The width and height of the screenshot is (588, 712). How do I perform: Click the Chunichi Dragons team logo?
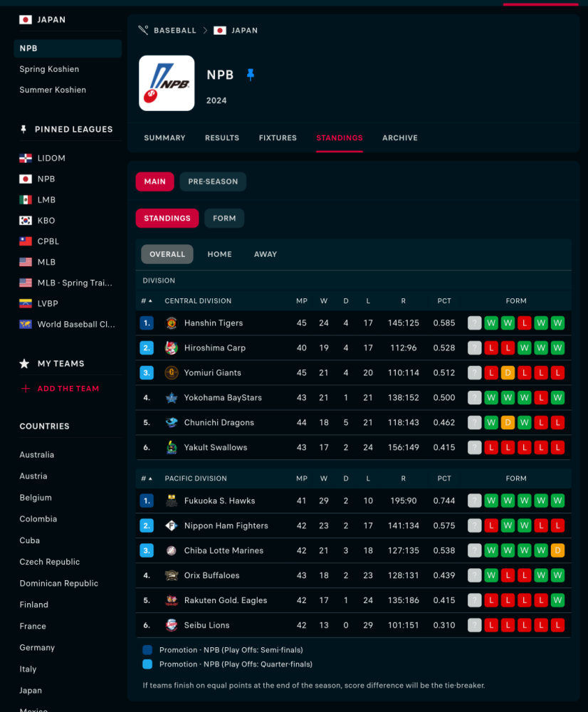click(171, 422)
